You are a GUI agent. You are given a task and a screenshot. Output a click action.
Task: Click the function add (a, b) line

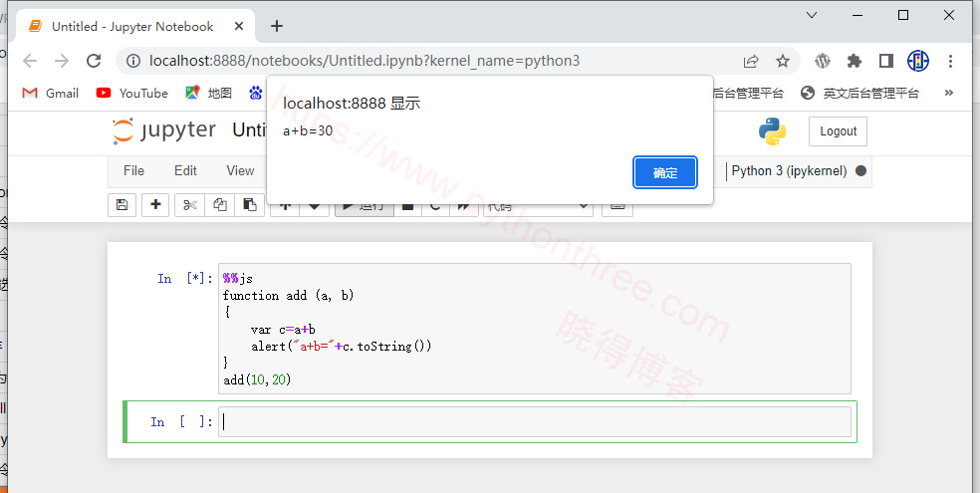point(288,296)
